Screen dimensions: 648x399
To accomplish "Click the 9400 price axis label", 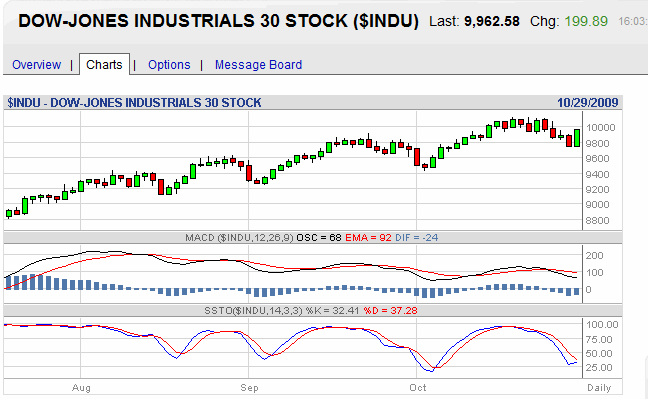I will point(598,174).
